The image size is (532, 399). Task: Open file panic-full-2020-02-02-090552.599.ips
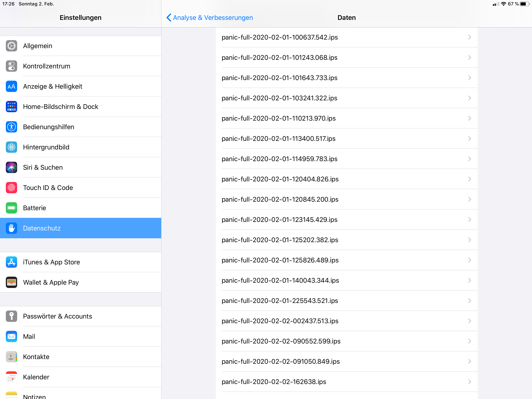[281, 341]
